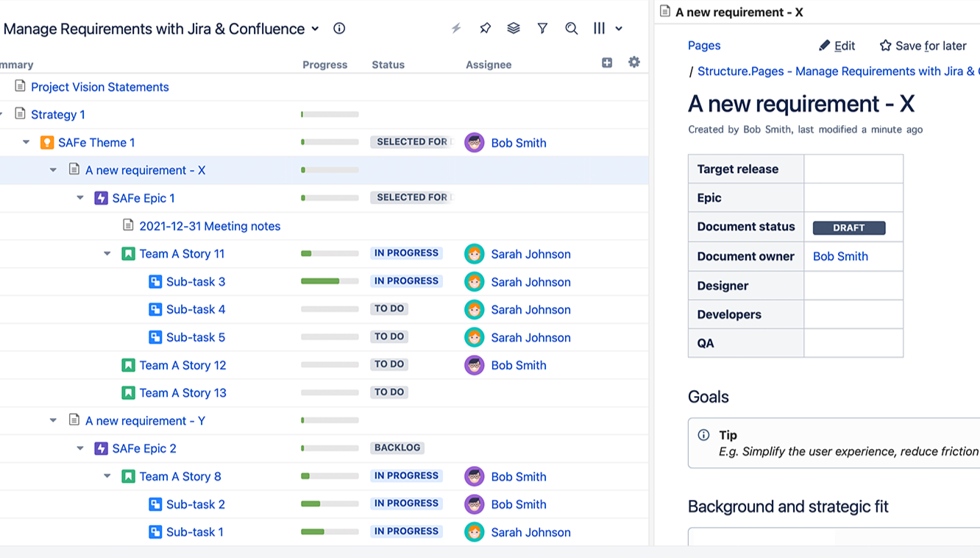
Task: Click the Sub-task 3 progress bar
Action: click(330, 281)
